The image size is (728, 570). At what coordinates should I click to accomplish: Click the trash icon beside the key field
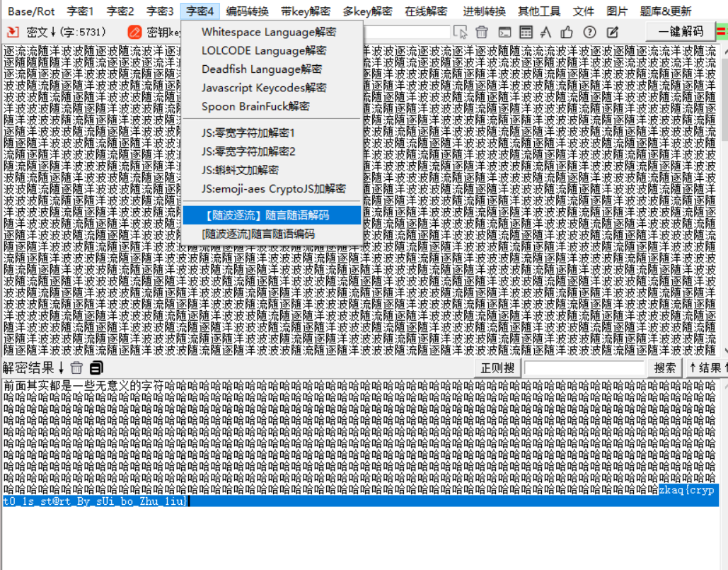482,32
